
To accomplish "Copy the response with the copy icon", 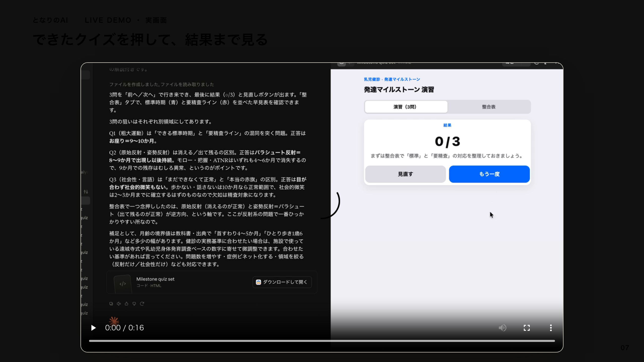I will point(111,304).
